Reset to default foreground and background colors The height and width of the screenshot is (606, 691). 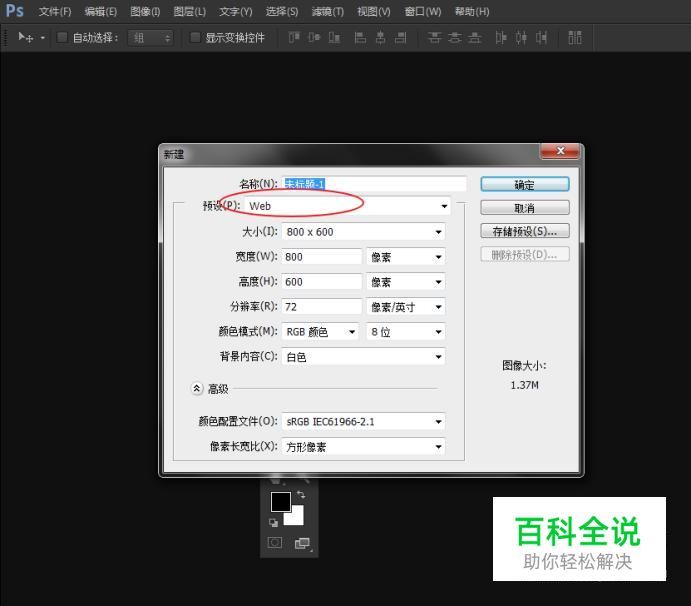273,522
